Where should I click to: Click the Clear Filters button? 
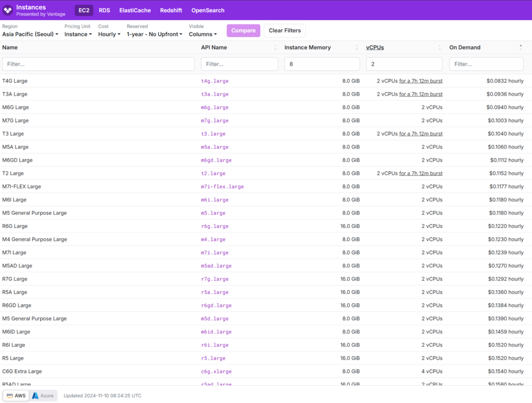[285, 31]
